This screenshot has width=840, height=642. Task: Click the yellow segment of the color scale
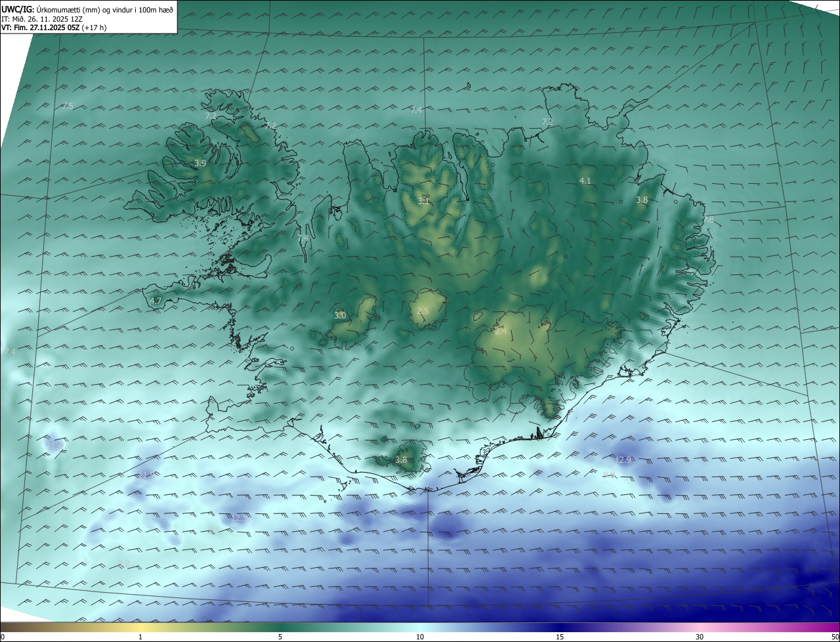click(x=140, y=628)
